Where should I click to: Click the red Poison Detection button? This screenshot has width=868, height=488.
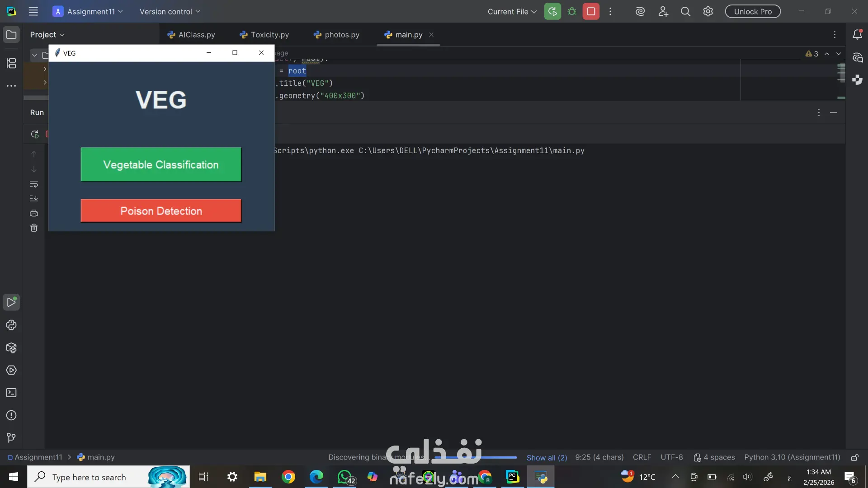(161, 211)
